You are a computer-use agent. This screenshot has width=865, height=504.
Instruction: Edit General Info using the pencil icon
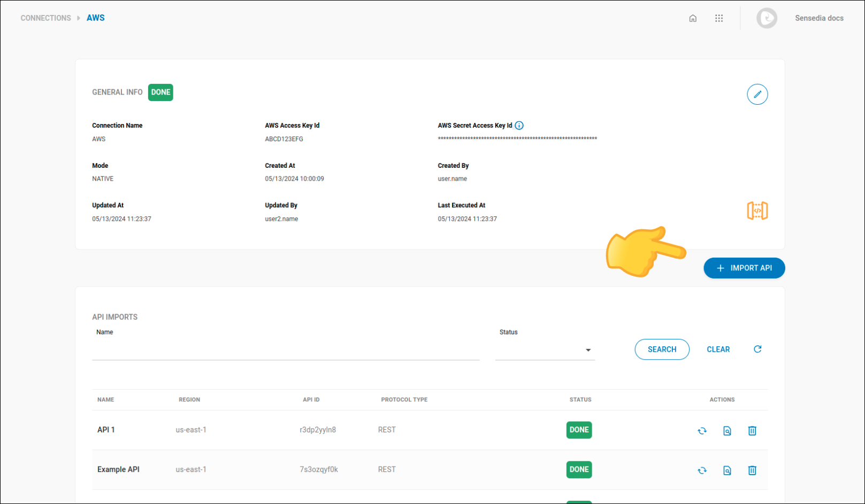coord(757,94)
